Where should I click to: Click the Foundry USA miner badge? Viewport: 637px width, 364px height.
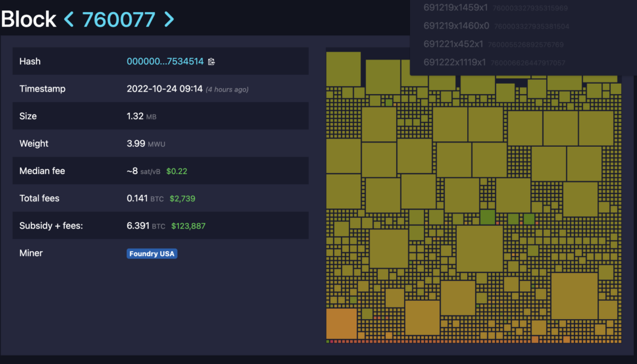click(152, 253)
